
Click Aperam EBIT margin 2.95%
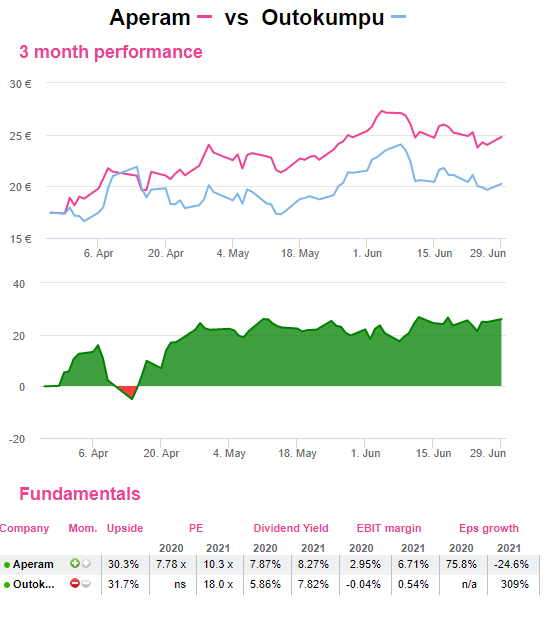(x=365, y=564)
